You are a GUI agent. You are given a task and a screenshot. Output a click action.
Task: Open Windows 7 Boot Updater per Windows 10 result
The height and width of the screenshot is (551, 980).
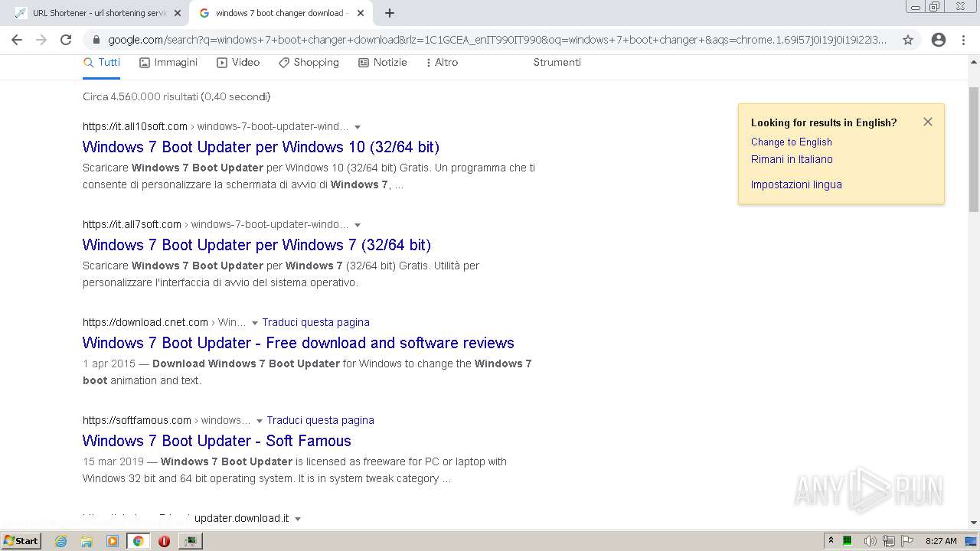point(261,147)
